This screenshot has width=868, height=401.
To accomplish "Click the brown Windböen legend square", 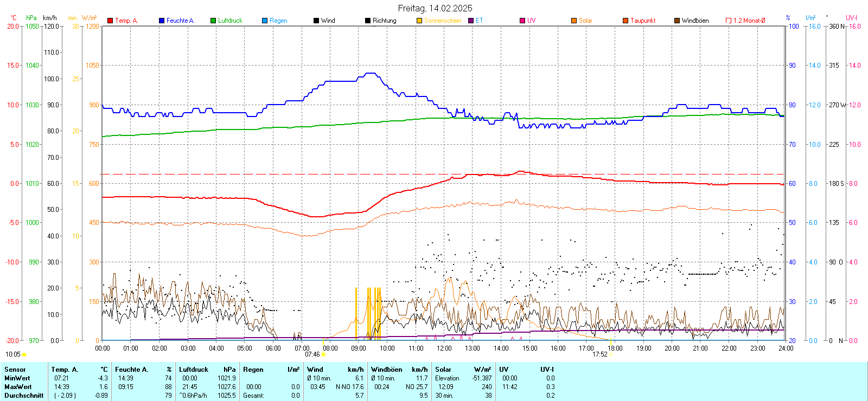I will pos(677,21).
